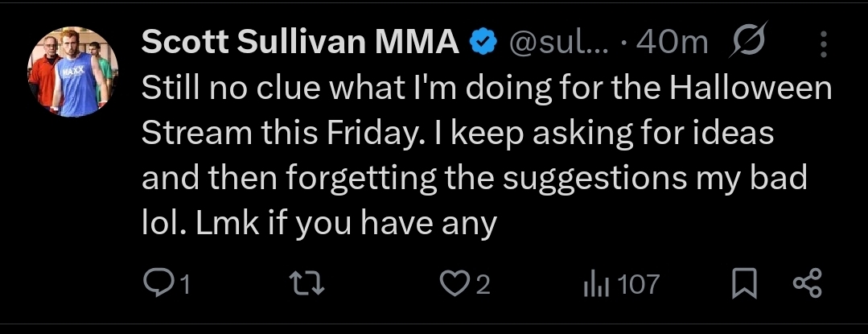Click the Grok slashed-circle icon
Screen dimensions: 868x334
click(x=751, y=43)
